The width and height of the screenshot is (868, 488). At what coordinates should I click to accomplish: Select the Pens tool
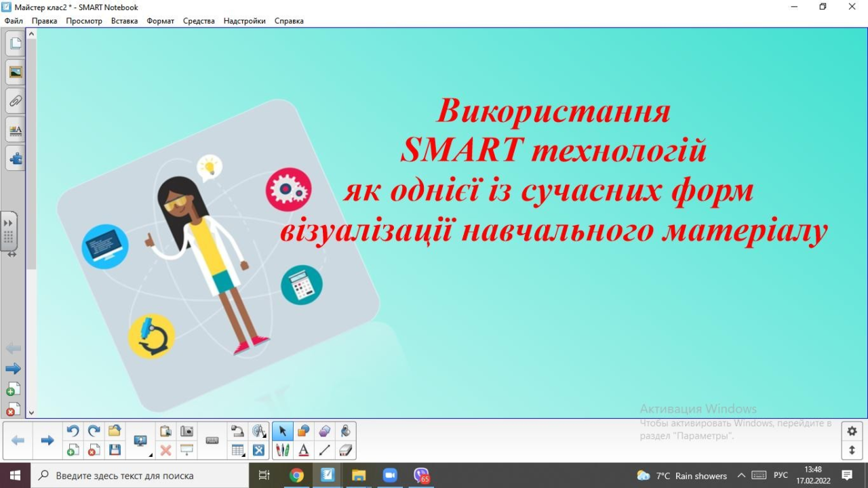tap(283, 449)
